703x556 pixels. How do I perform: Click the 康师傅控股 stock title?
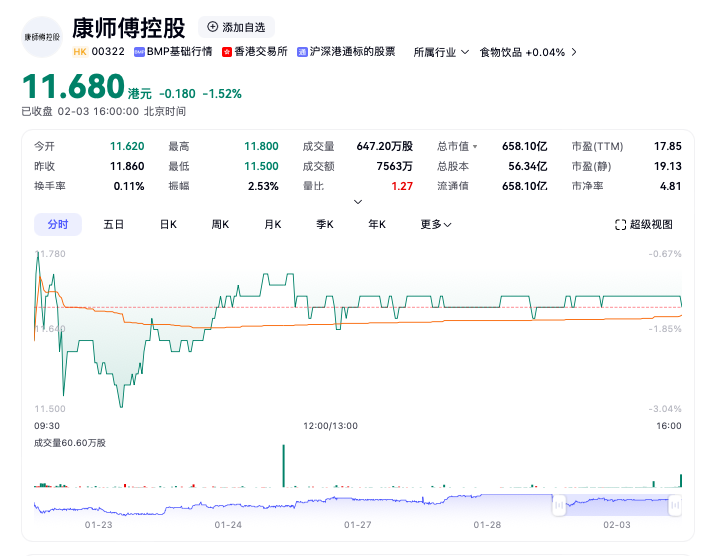point(129,29)
